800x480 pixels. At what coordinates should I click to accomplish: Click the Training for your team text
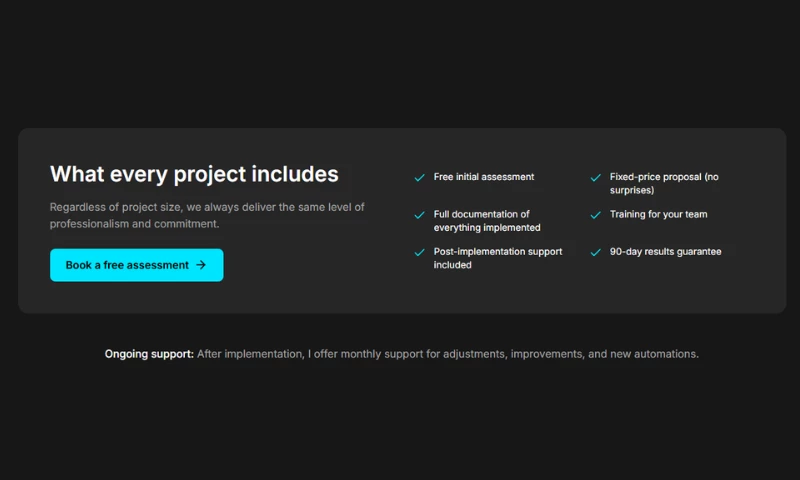tap(658, 215)
